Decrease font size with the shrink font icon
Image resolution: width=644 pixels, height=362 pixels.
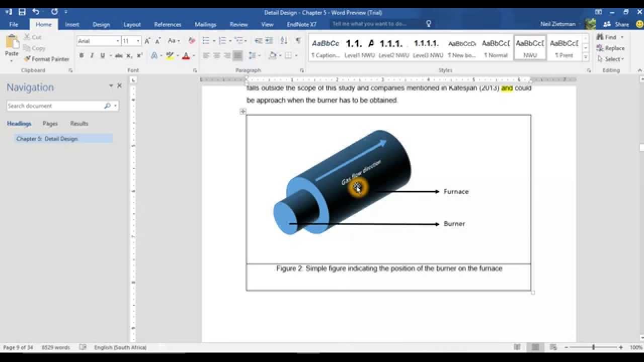[x=157, y=41]
